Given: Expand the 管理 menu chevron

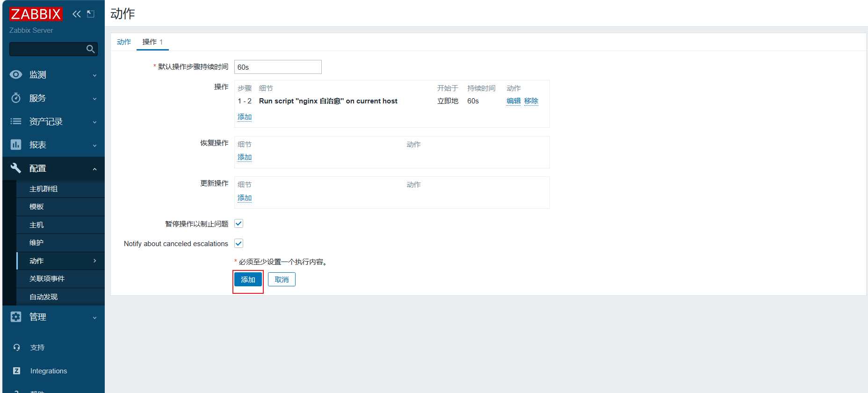Looking at the screenshot, I should (x=94, y=318).
